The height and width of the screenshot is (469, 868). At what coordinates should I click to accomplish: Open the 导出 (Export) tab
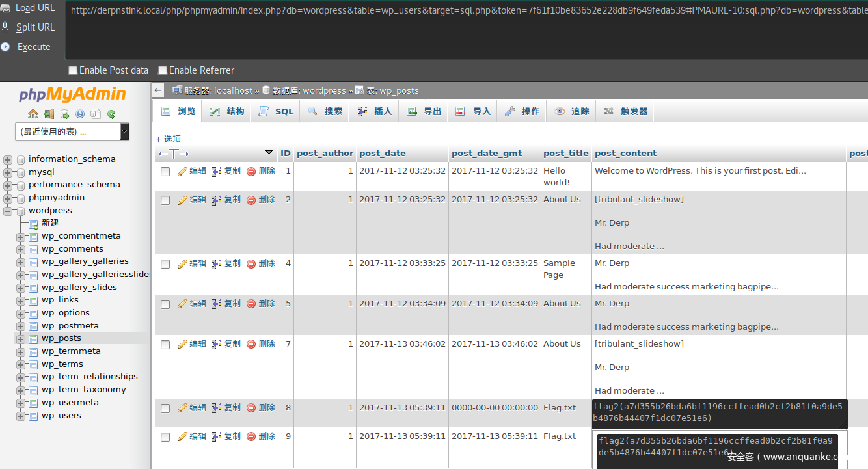424,111
